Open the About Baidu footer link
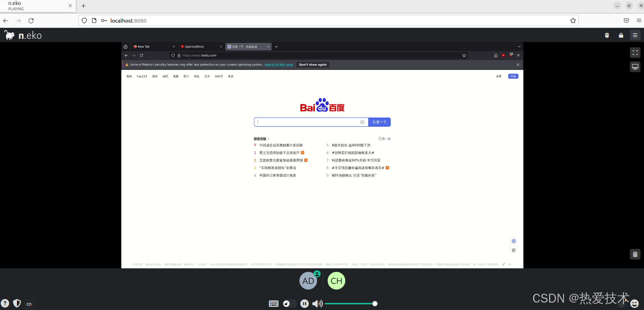 153,264
